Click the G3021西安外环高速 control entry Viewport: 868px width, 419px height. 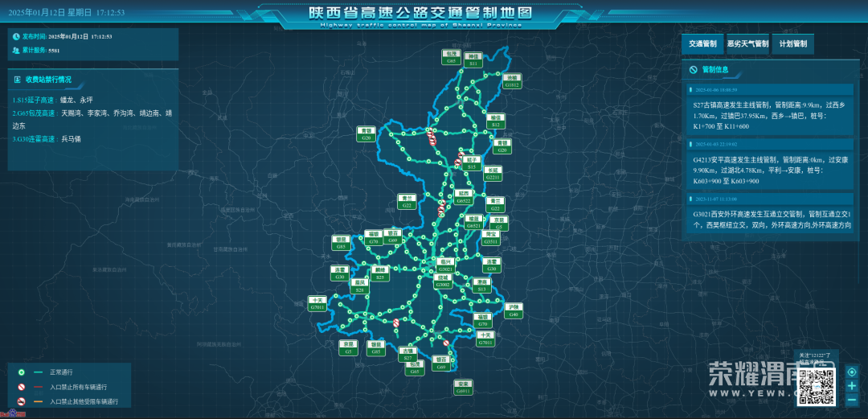click(x=767, y=220)
